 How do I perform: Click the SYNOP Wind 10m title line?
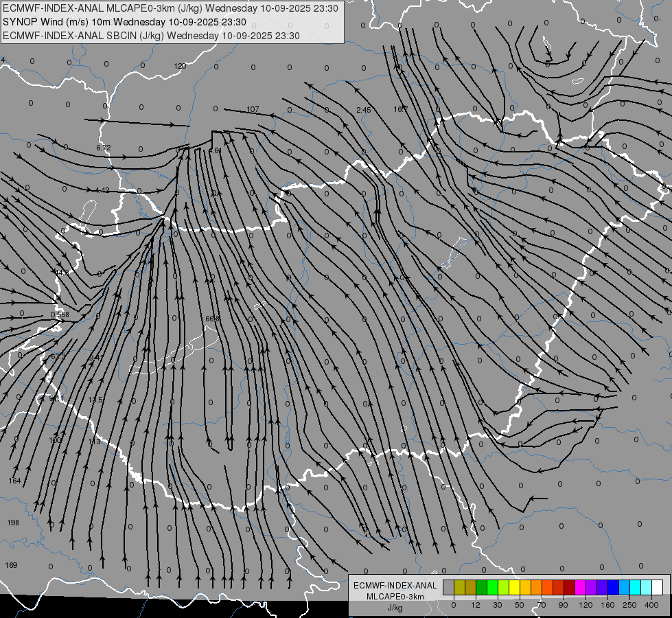[x=124, y=22]
